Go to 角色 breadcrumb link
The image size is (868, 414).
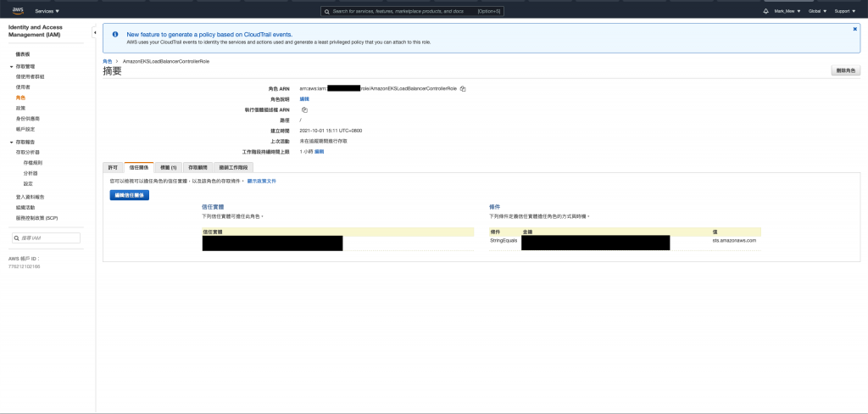click(x=107, y=61)
